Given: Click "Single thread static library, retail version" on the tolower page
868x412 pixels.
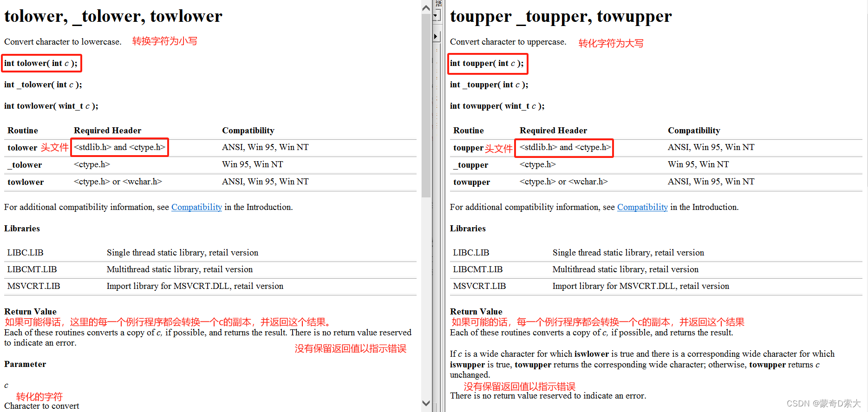Looking at the screenshot, I should click(x=183, y=253).
